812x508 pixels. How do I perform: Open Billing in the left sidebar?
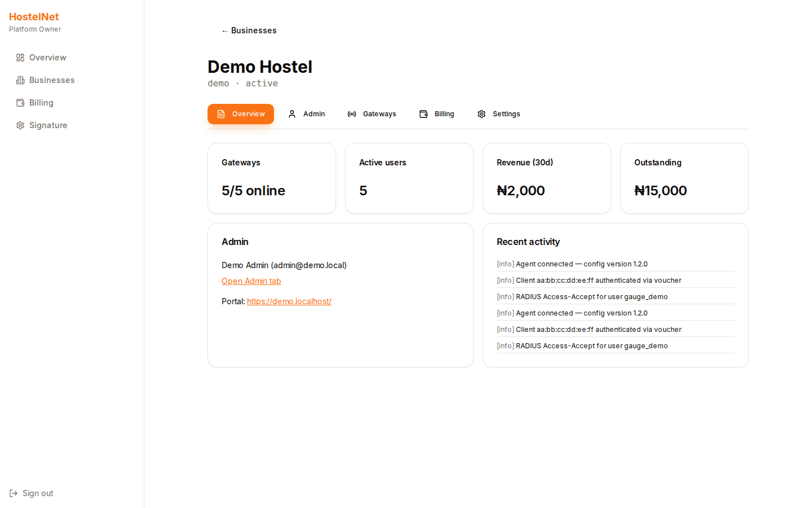coord(72,103)
